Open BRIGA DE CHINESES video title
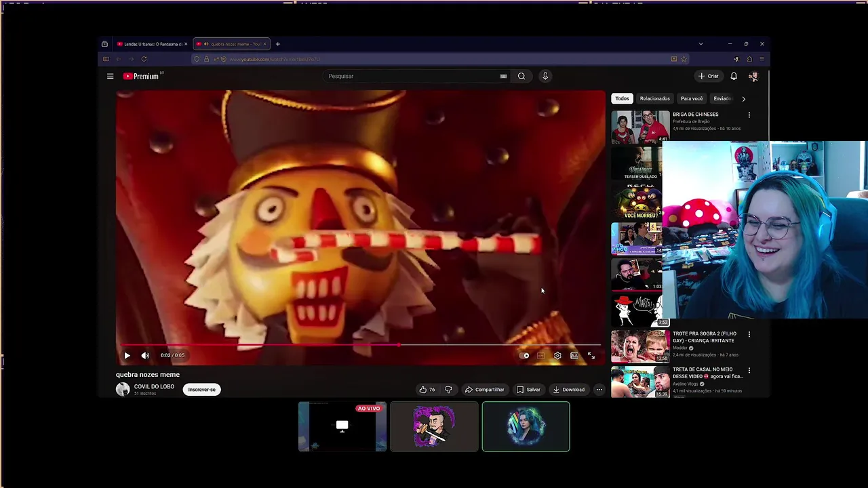This screenshot has width=868, height=488. click(x=695, y=115)
